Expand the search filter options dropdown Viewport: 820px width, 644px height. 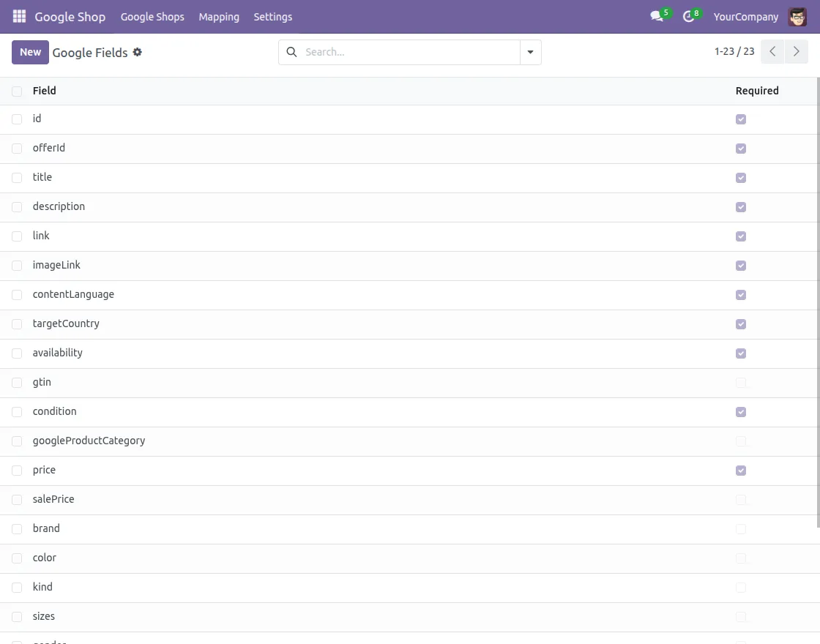tap(531, 52)
